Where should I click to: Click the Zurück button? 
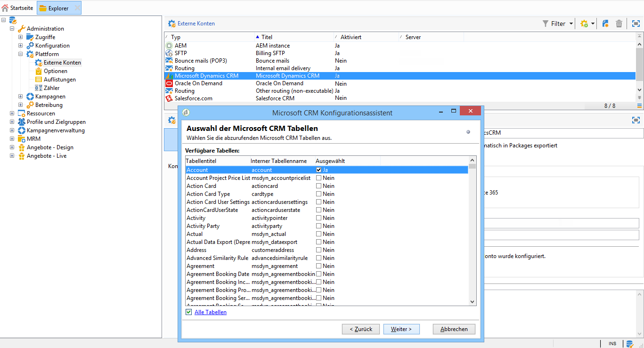point(361,329)
